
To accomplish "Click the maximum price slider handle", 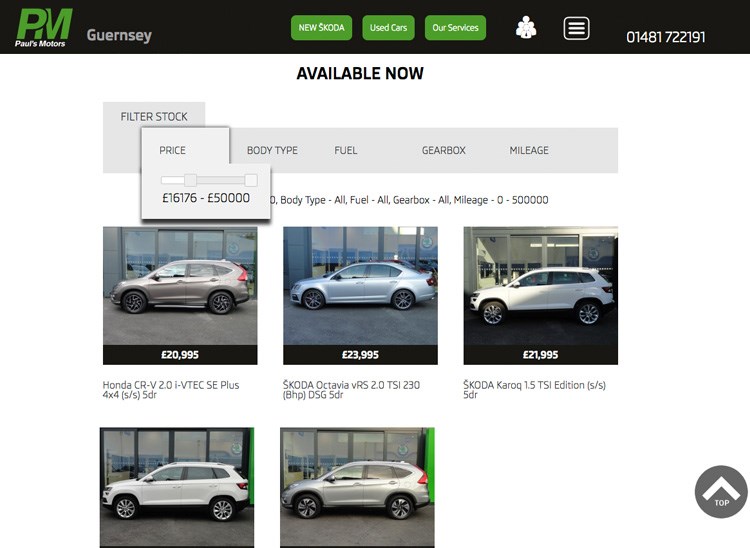I will point(251,180).
